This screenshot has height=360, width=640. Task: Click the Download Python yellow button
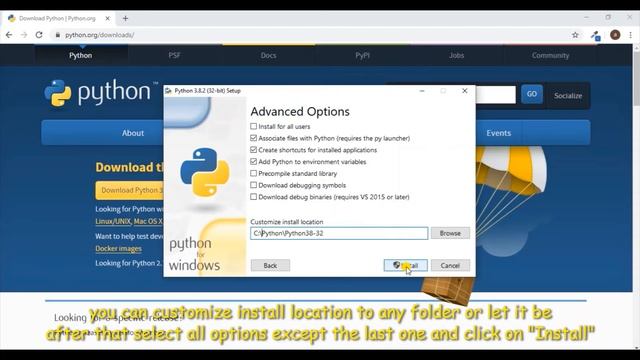[129, 190]
